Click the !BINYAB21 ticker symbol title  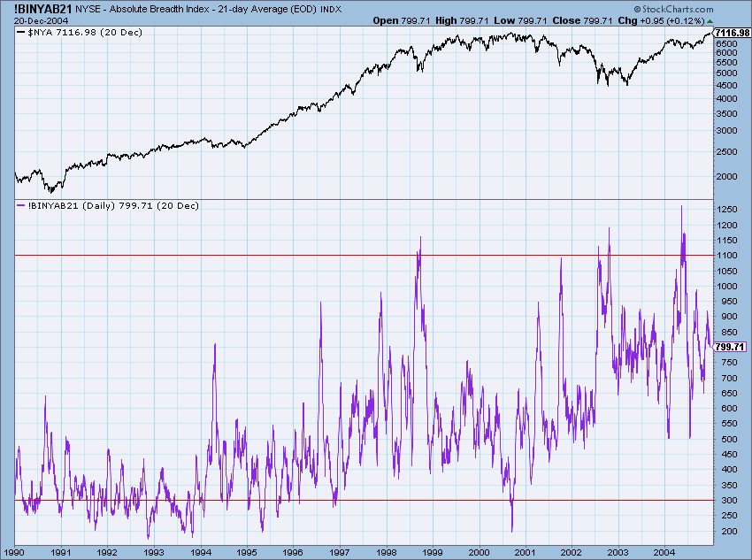[x=43, y=9]
